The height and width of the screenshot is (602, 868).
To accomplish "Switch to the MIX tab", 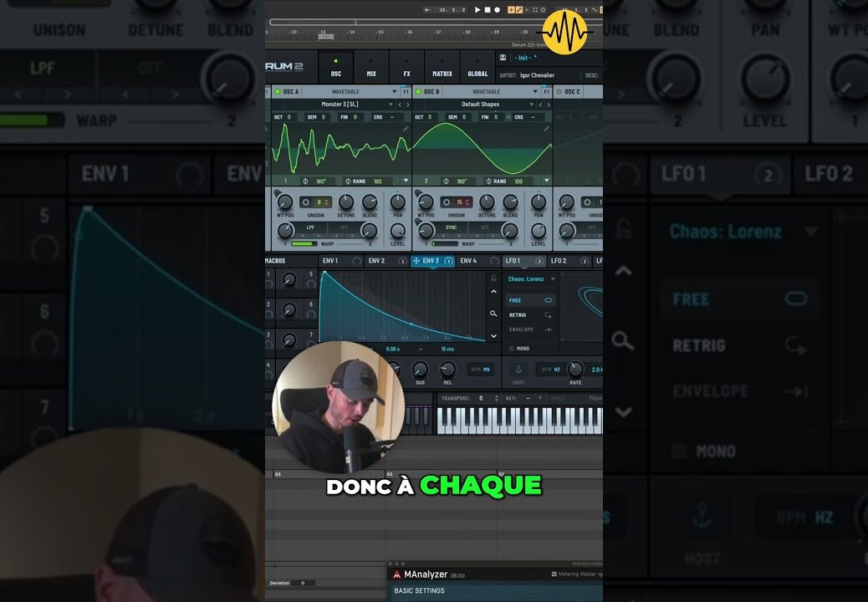I will pyautogui.click(x=371, y=68).
